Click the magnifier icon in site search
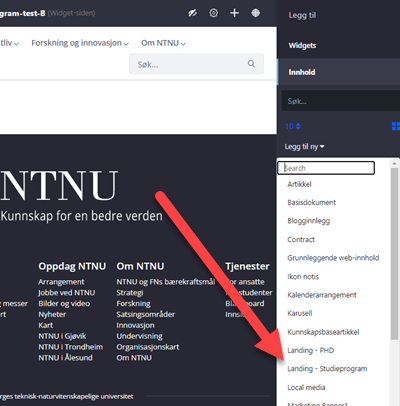Screen dimensions: 400x406 pos(251,64)
